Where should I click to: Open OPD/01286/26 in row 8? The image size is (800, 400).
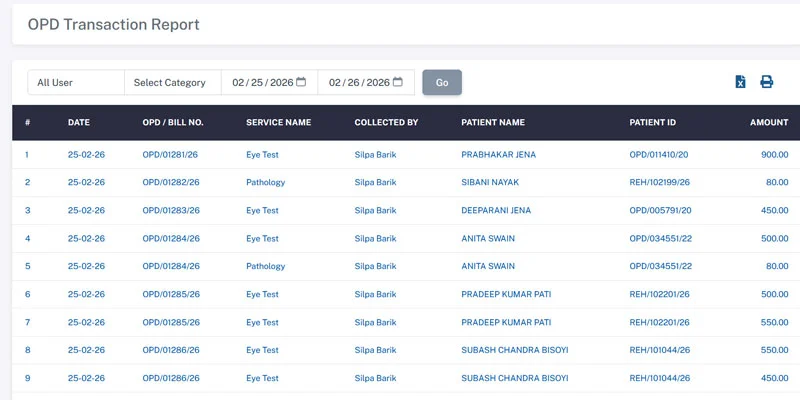171,350
